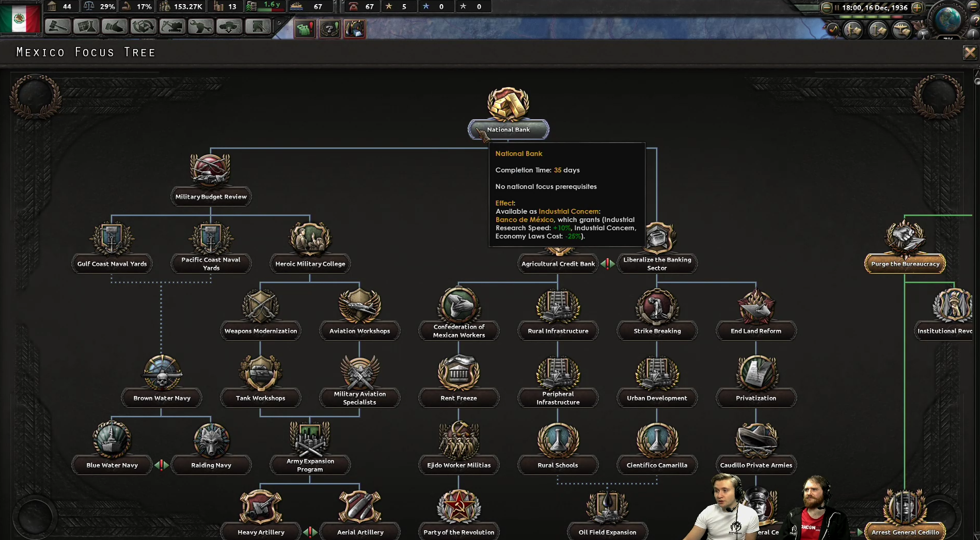Open the Recruit and Deploy tank icon
980x540 pixels.
229,26
